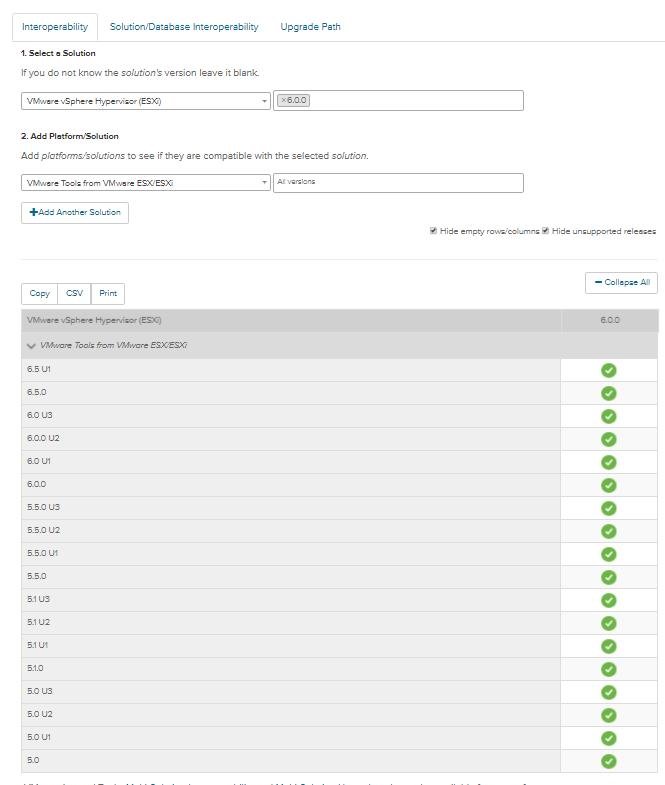Click the 6.0.0 column header
665x785 pixels.
click(x=609, y=320)
